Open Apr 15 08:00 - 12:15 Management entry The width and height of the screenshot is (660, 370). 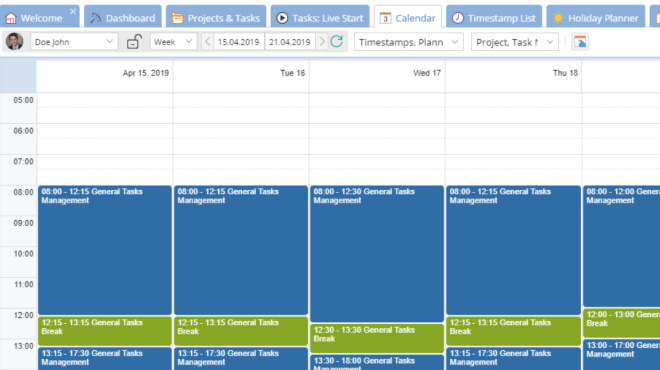pos(105,250)
